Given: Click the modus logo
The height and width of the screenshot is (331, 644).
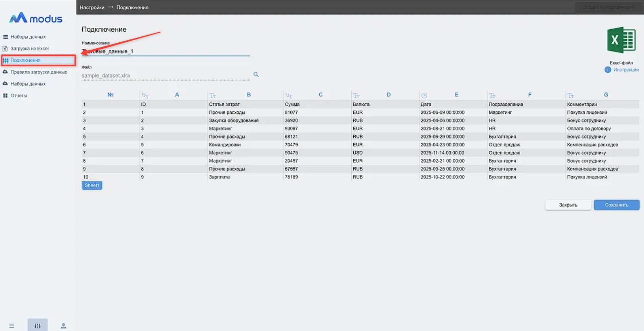Looking at the screenshot, I should [36, 18].
